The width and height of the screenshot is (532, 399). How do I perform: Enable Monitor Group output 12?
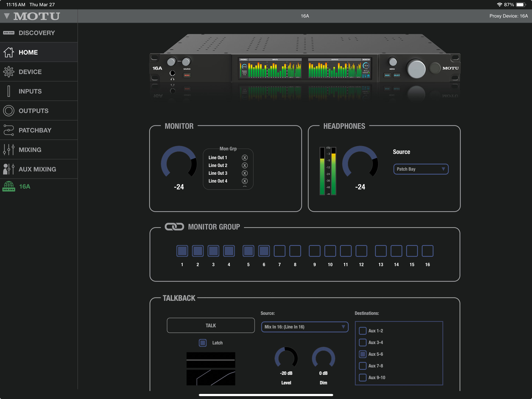pyautogui.click(x=361, y=251)
